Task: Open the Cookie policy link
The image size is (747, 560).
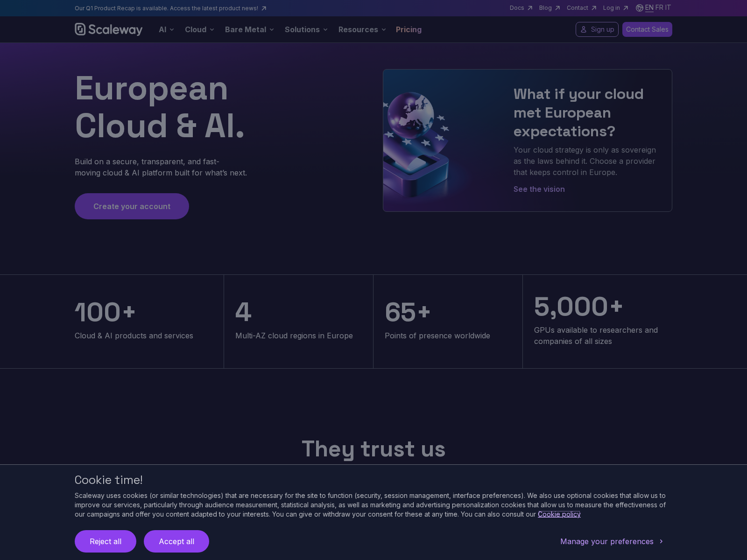Action: pyautogui.click(x=559, y=514)
